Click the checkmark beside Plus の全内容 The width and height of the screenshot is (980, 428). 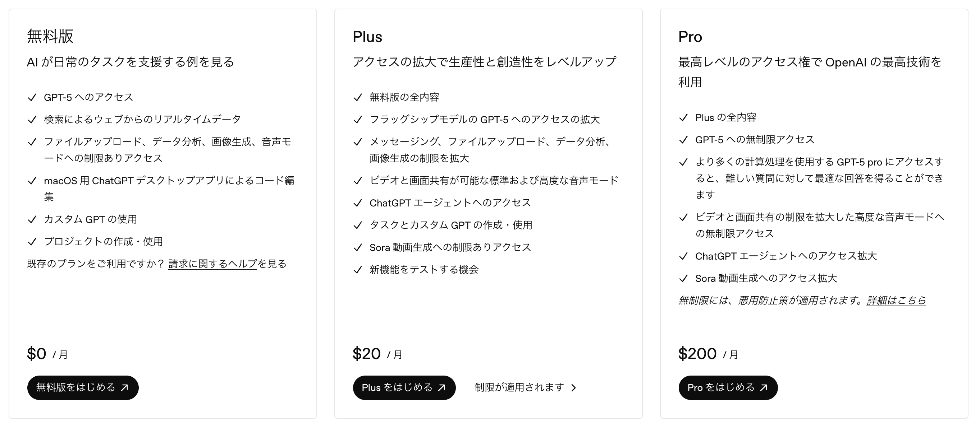(683, 118)
